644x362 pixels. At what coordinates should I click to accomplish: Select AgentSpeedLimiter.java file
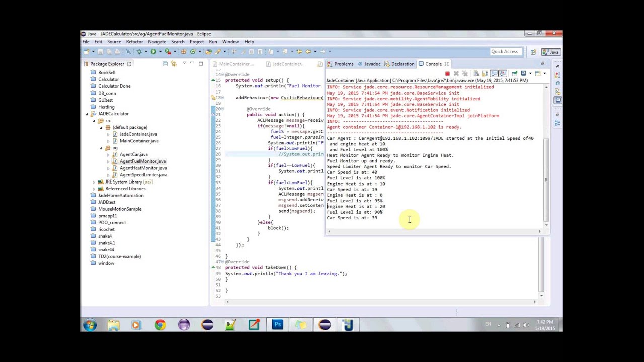click(143, 175)
